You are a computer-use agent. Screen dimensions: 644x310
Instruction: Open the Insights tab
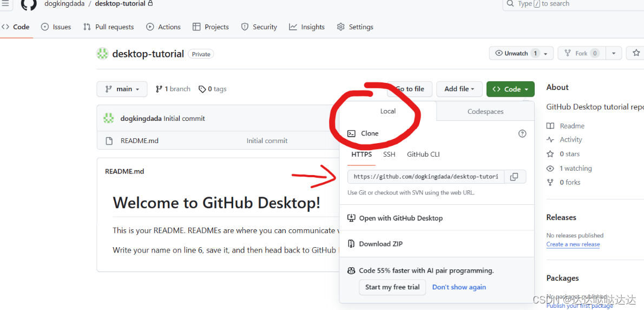coord(307,27)
